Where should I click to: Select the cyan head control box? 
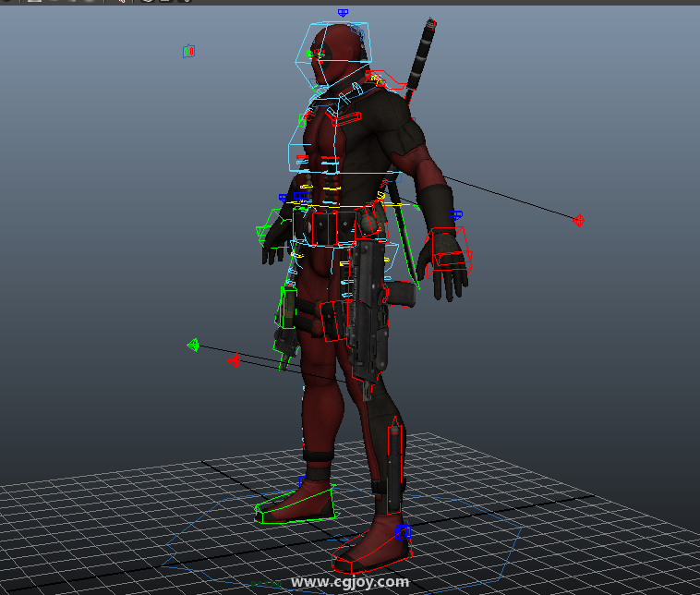[333, 55]
